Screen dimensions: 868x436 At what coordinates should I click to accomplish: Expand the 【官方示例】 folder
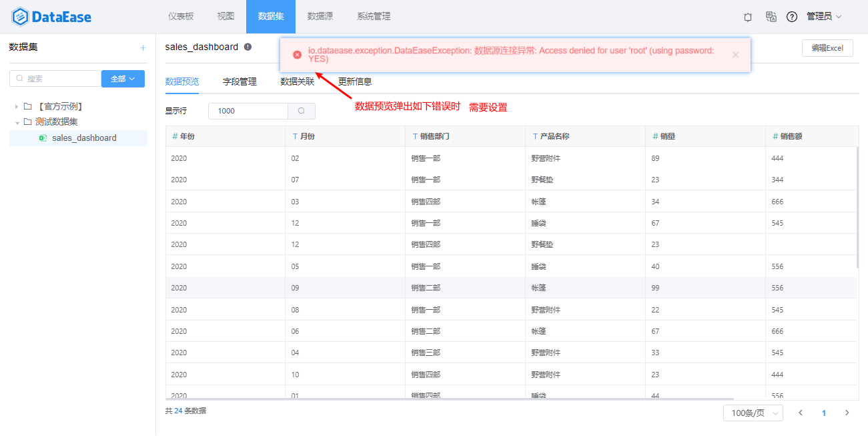click(x=17, y=106)
